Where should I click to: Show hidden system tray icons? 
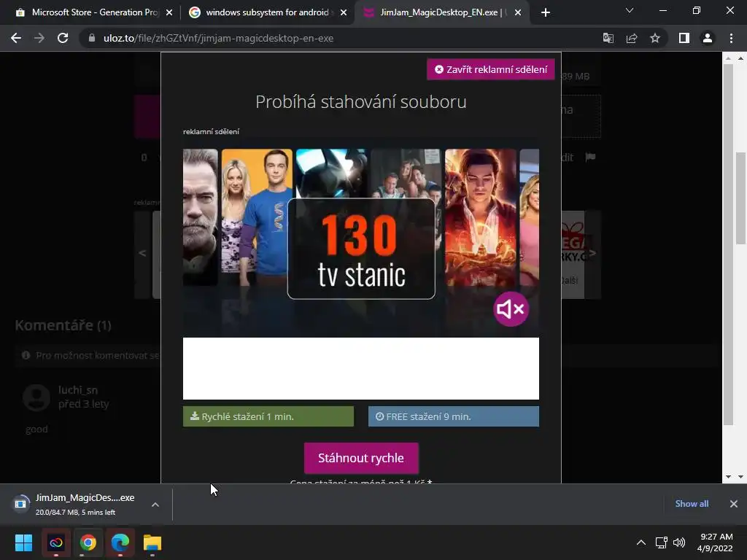(x=641, y=542)
